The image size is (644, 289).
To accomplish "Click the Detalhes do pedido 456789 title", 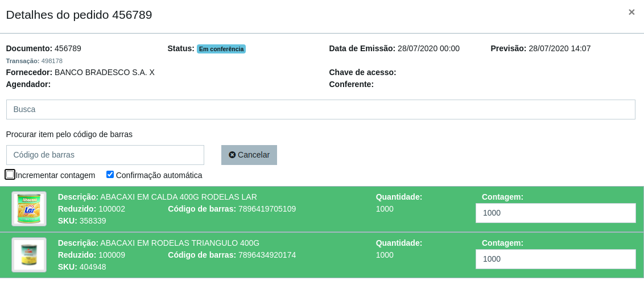I will click(79, 15).
